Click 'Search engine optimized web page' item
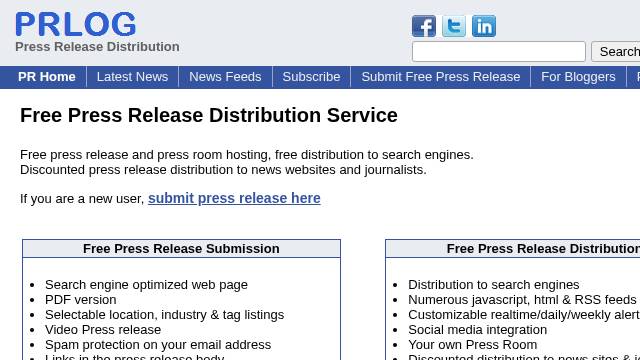This screenshot has height=360, width=640. click(x=147, y=284)
